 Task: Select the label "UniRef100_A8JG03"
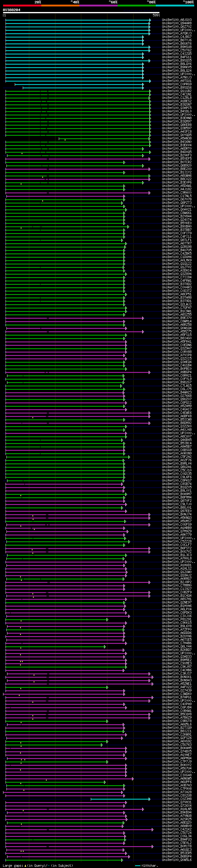click(x=177, y=20)
